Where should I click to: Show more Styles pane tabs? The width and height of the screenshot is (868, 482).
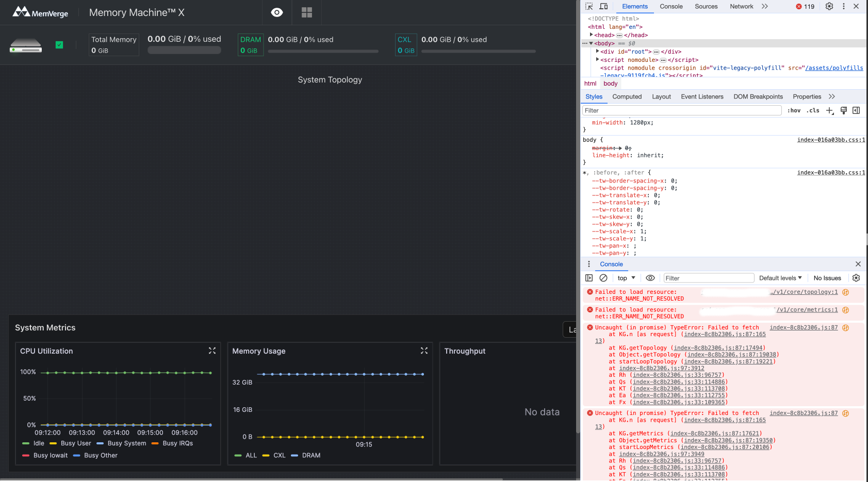tap(832, 96)
